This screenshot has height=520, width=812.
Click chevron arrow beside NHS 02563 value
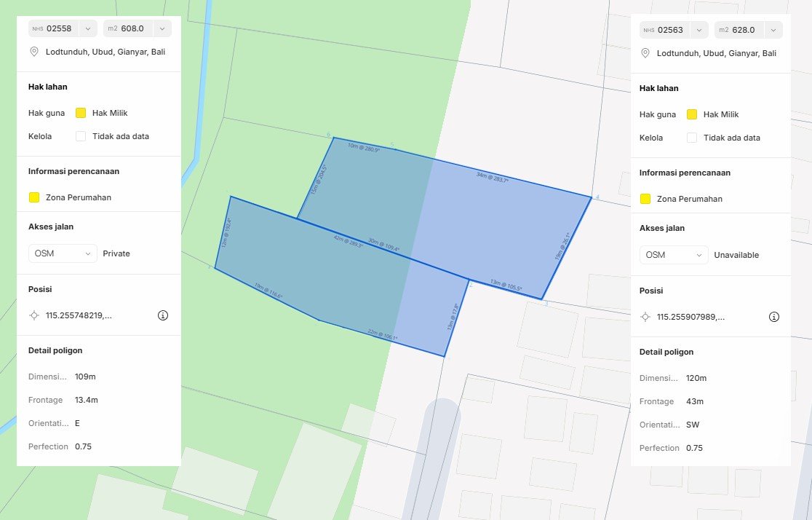click(698, 30)
